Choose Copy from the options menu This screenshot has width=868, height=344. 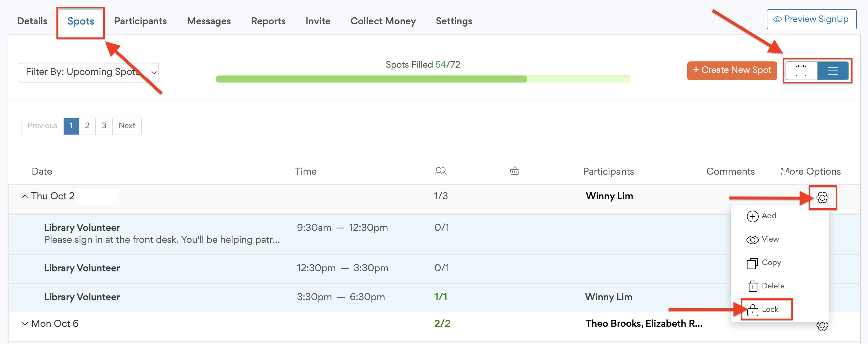click(x=764, y=263)
